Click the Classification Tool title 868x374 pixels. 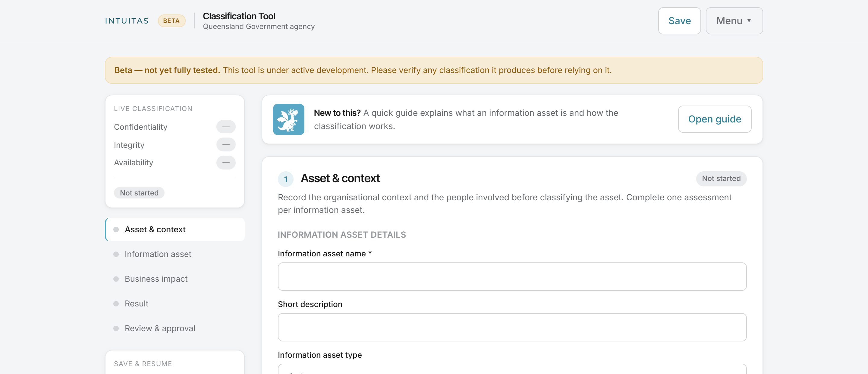(x=239, y=16)
